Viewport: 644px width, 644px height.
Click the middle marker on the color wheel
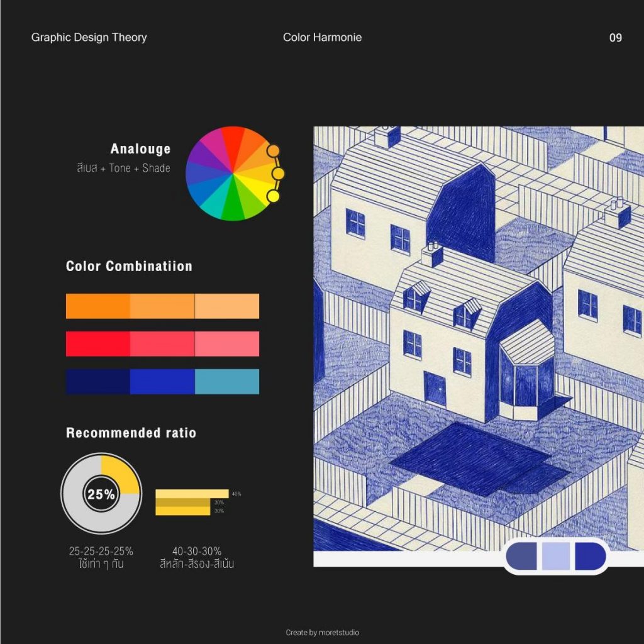tap(278, 174)
